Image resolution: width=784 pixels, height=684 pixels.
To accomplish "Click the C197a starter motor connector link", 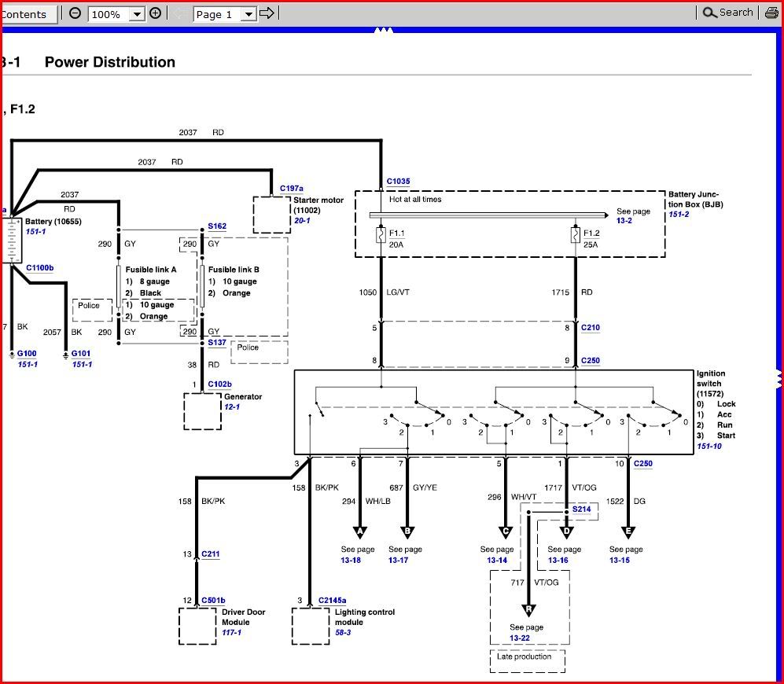I will [292, 187].
